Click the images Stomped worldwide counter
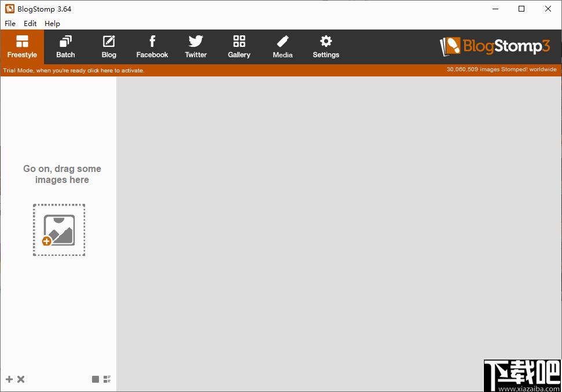 pos(501,69)
